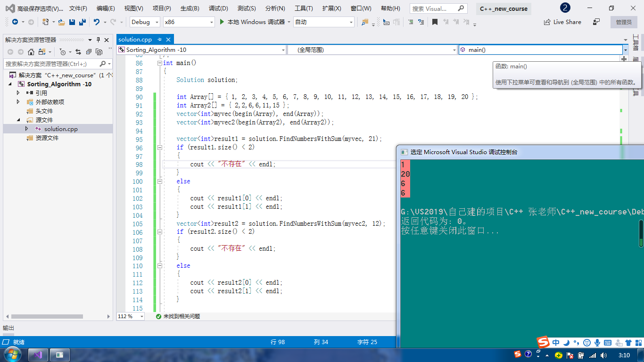Click the Save solution.cpp disk icon
Viewport: 644px width, 362px height.
(x=72, y=22)
